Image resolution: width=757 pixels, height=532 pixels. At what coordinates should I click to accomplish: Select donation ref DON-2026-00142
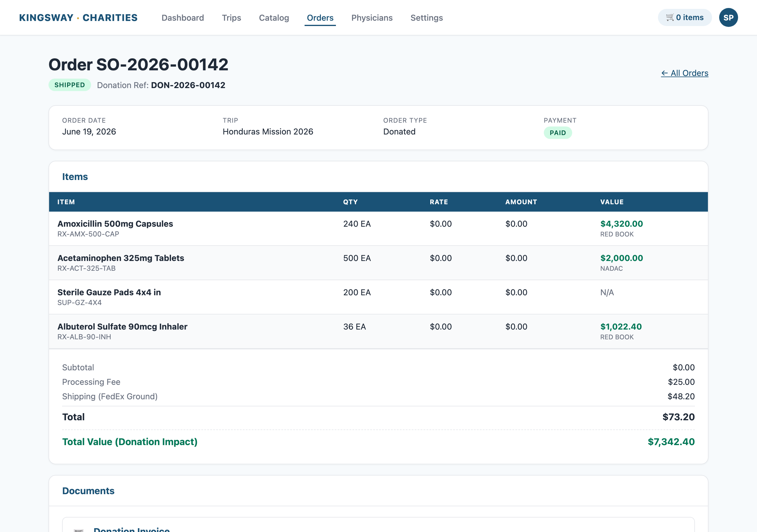pos(188,85)
